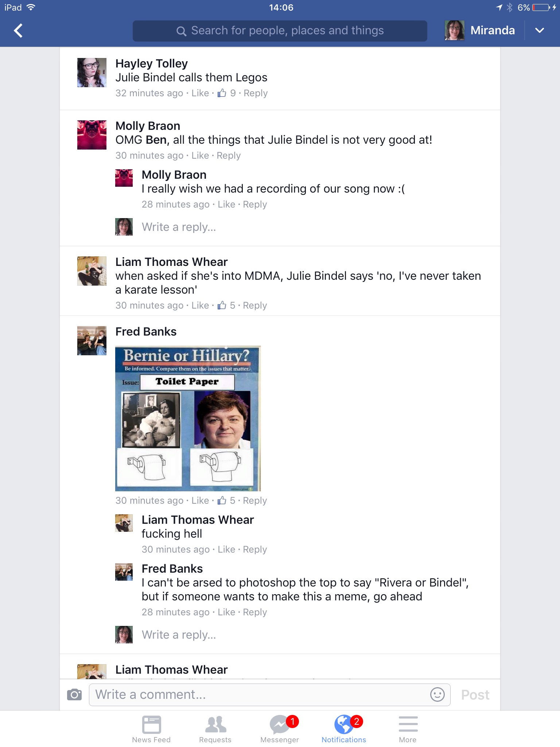Tap the likes thumb icon on Fred Banks' image post
560x747 pixels.
pos(222,500)
